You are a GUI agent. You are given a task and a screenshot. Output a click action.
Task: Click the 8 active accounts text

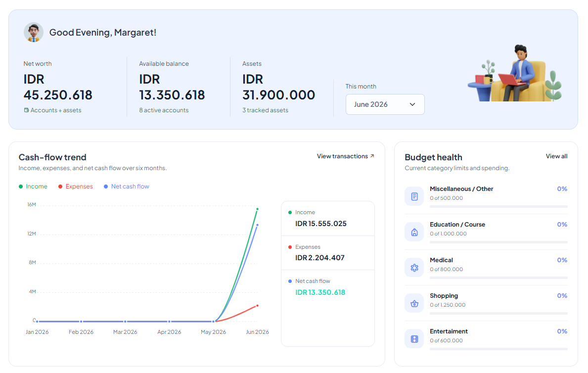(164, 110)
